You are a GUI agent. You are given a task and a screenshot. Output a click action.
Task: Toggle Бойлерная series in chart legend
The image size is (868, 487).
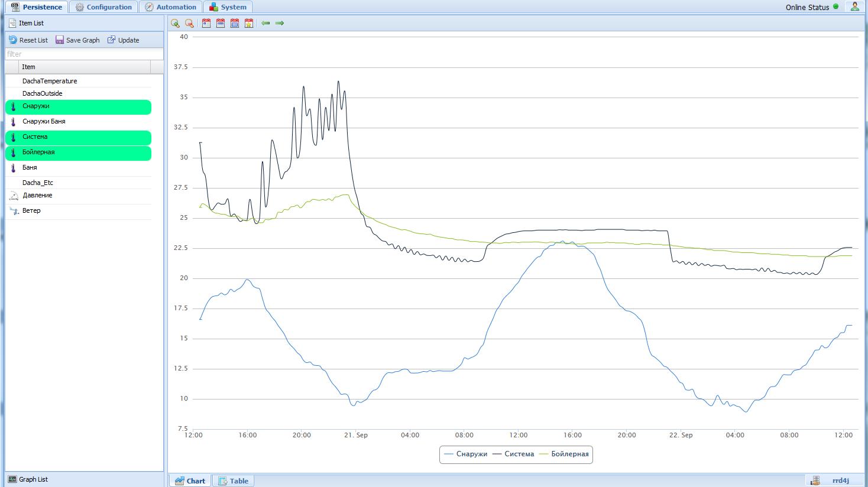coord(564,454)
